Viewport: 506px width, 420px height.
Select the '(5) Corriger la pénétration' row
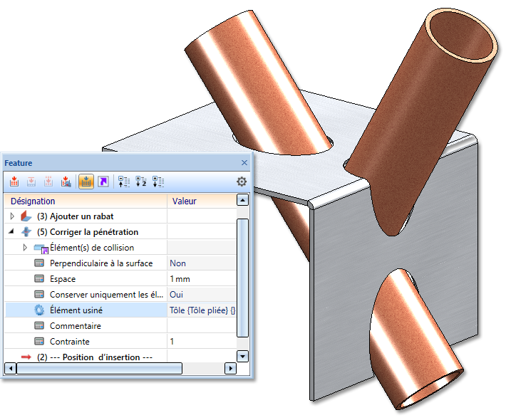pos(120,232)
